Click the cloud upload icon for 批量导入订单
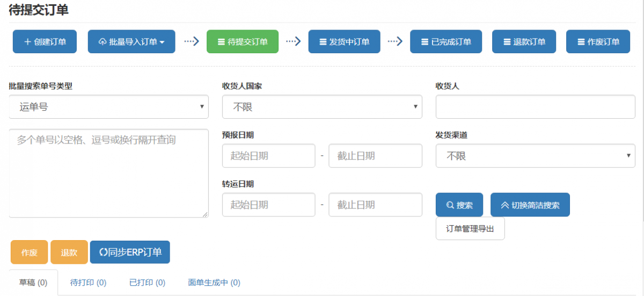The height and width of the screenshot is (296, 644). [103, 42]
